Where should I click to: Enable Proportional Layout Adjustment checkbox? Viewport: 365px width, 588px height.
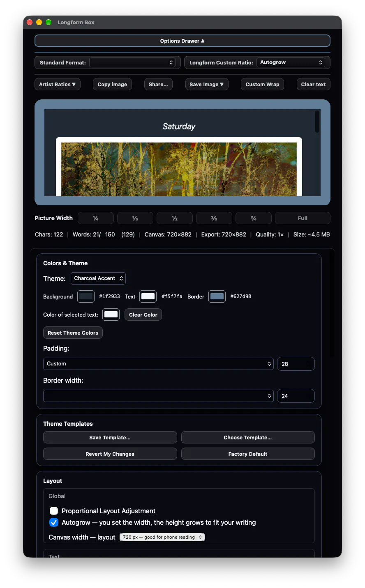click(54, 511)
